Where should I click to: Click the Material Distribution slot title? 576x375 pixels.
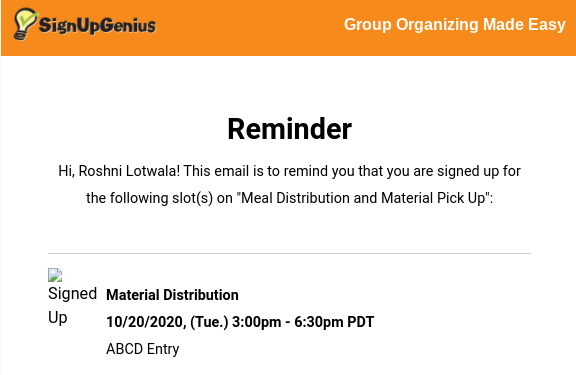tap(172, 295)
